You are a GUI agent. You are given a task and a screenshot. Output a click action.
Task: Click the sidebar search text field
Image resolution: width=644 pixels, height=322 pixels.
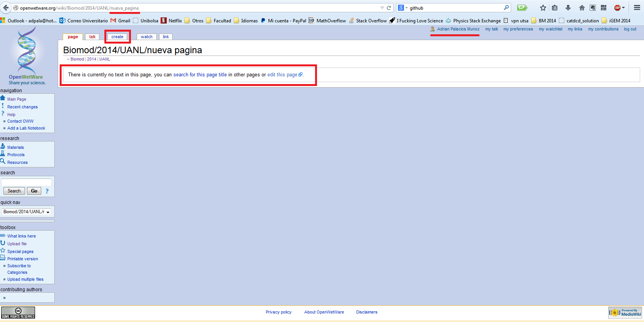(26, 182)
